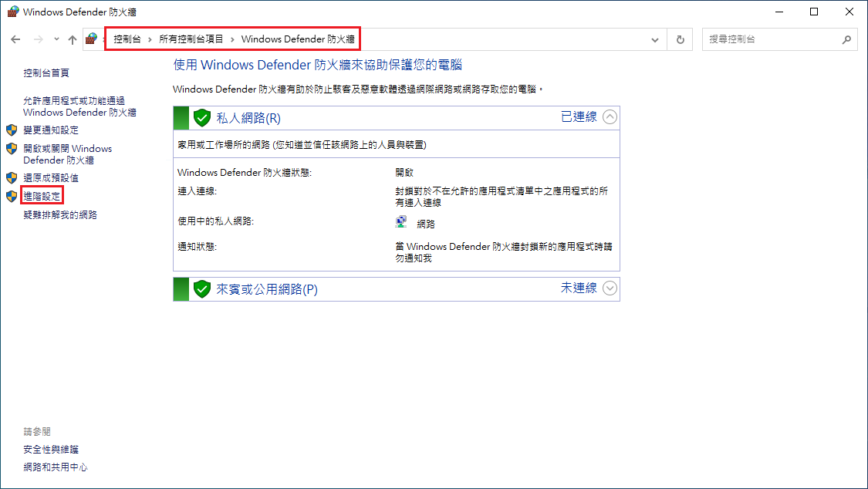Open the recent locations dropdown arrow
This screenshot has width=868, height=489.
pyautogui.click(x=56, y=39)
